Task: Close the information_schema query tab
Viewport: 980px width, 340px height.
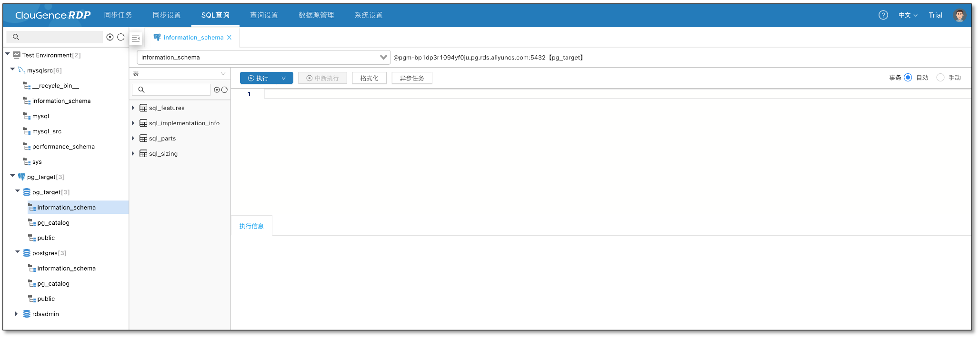Action: (x=229, y=37)
